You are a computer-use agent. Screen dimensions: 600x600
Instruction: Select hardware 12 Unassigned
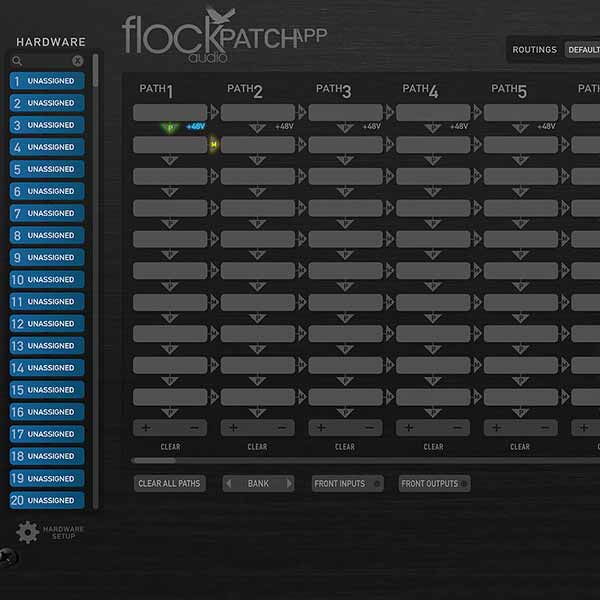coord(47,324)
